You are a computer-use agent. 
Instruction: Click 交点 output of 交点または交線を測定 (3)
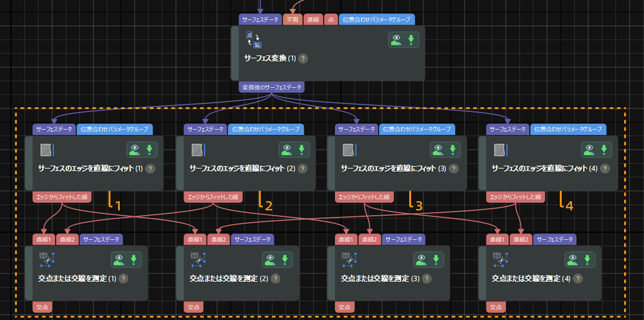pyautogui.click(x=345, y=307)
